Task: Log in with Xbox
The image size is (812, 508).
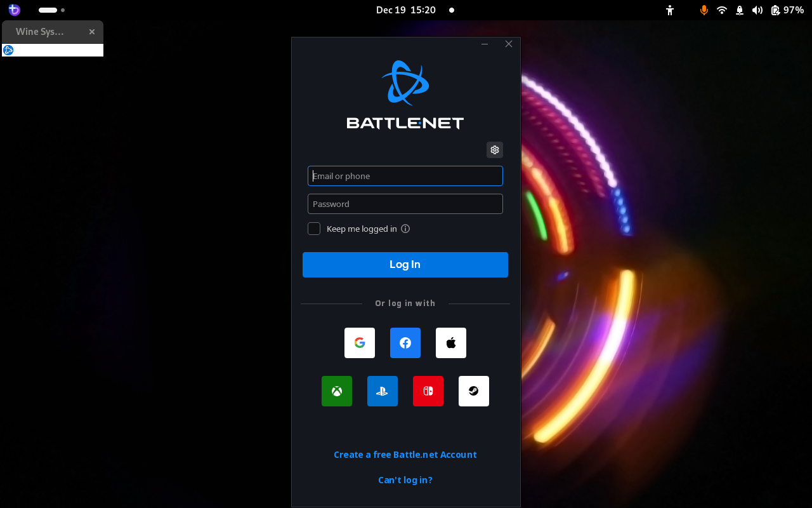Action: (337, 391)
